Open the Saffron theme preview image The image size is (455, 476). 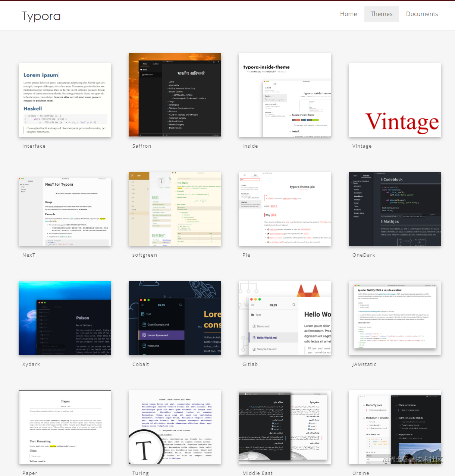(x=175, y=95)
